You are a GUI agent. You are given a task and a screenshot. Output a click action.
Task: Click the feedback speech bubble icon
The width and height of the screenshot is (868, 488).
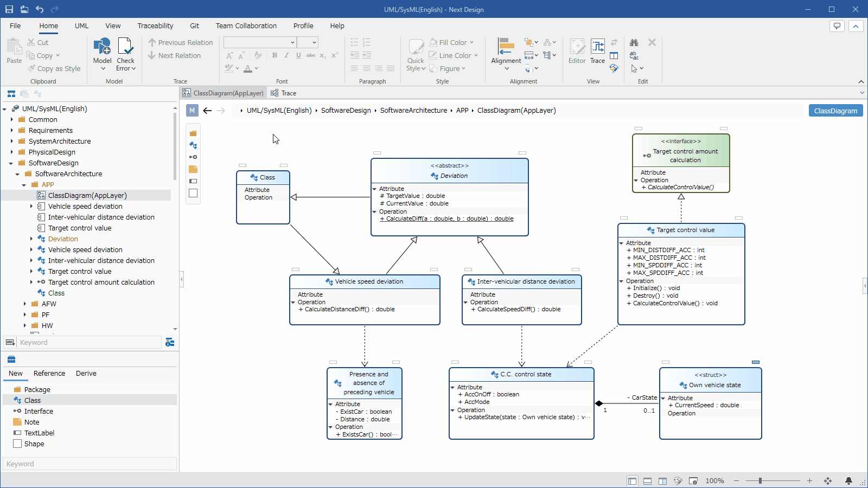coord(837,25)
